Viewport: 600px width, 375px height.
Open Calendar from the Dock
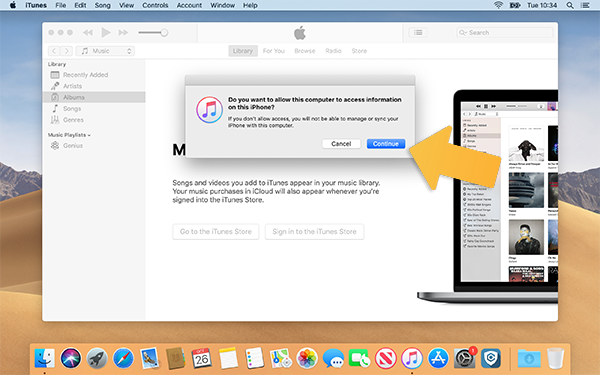[202, 359]
